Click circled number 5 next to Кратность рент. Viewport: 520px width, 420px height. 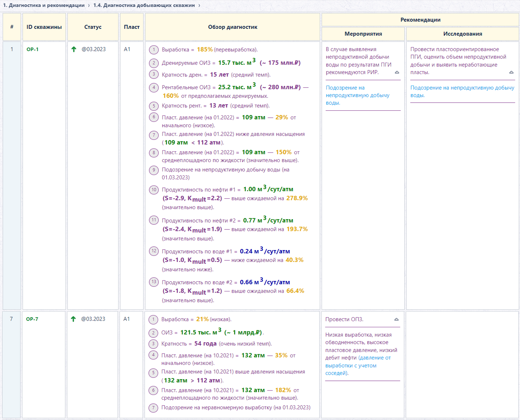154,106
